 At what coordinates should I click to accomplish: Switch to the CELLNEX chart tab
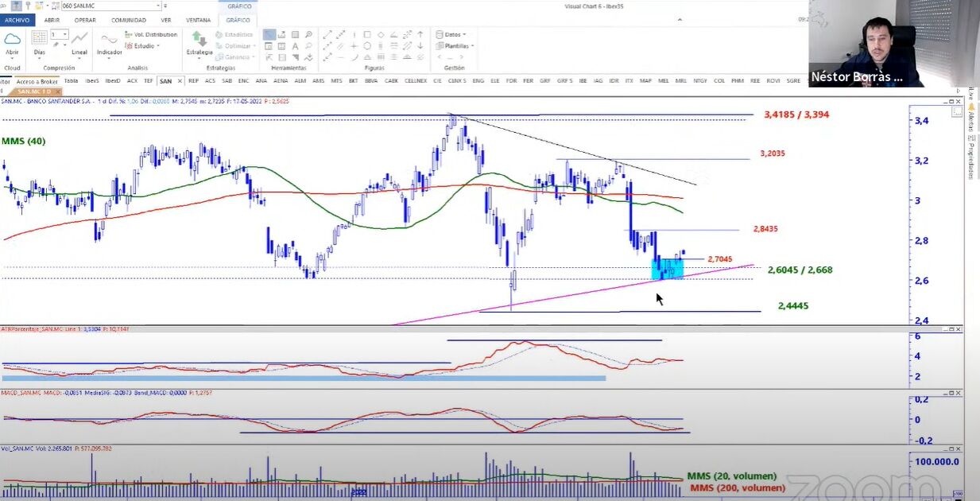tap(416, 81)
